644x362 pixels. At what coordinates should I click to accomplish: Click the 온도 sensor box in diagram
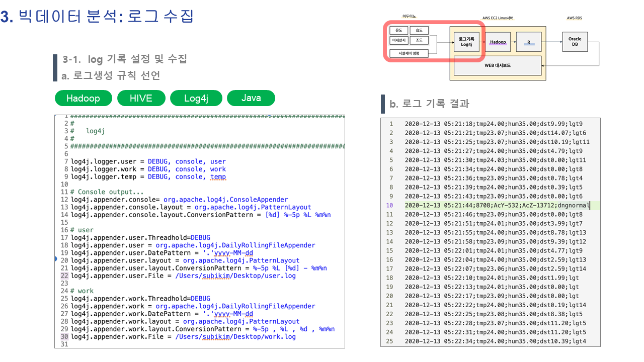tap(399, 31)
